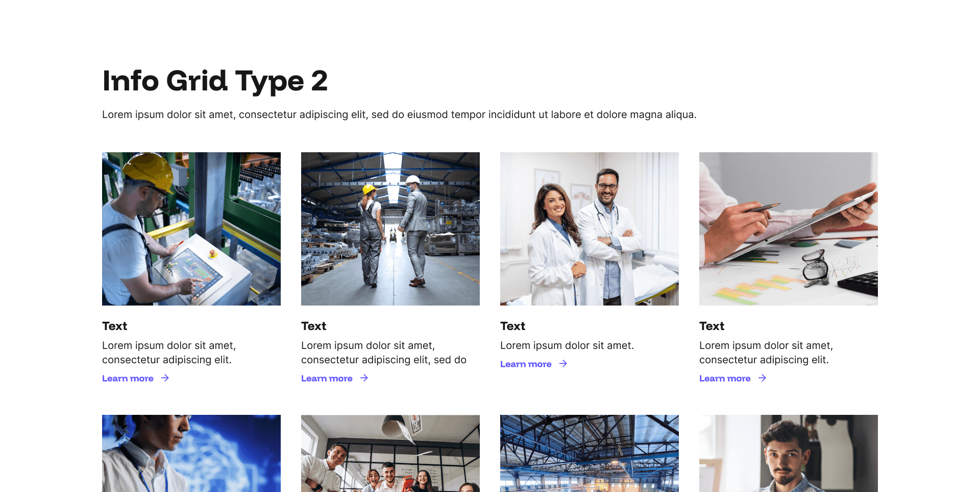Screen dimensions: 980x492
Task: Select the worker at control panel image
Action: coord(191,229)
